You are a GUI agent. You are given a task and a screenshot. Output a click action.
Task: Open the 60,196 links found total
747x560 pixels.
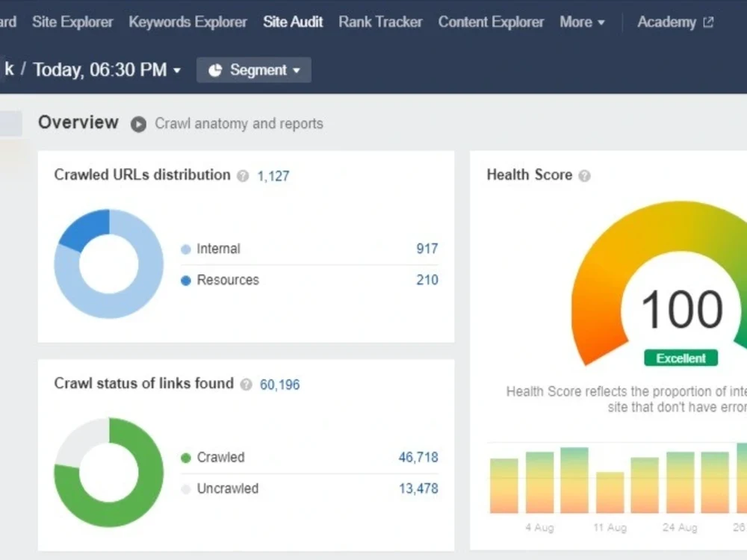279,385
